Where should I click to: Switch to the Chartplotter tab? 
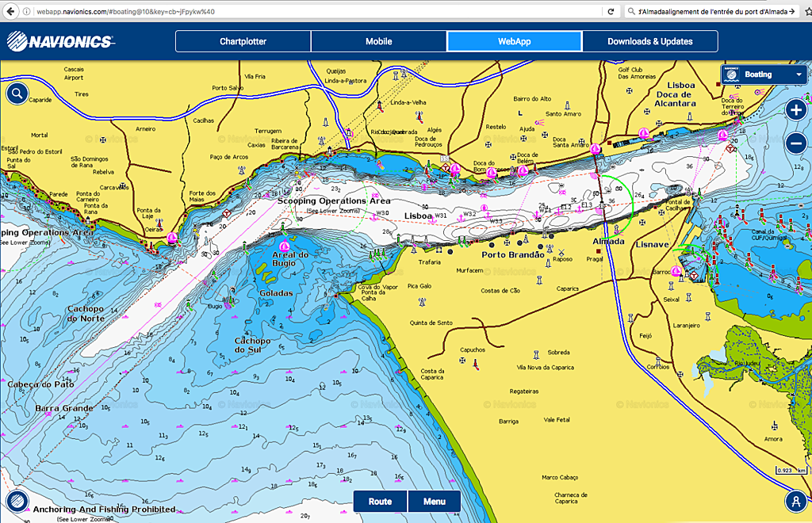pyautogui.click(x=243, y=41)
